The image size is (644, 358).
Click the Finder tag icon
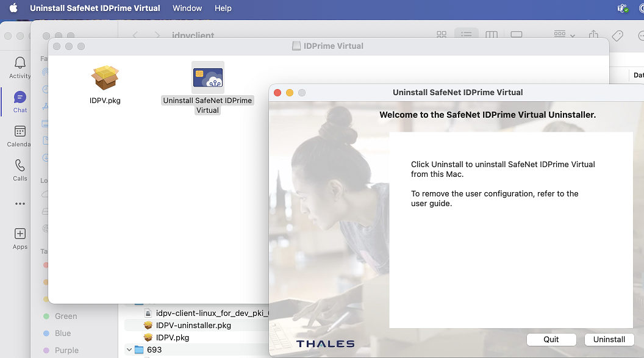coord(617,35)
